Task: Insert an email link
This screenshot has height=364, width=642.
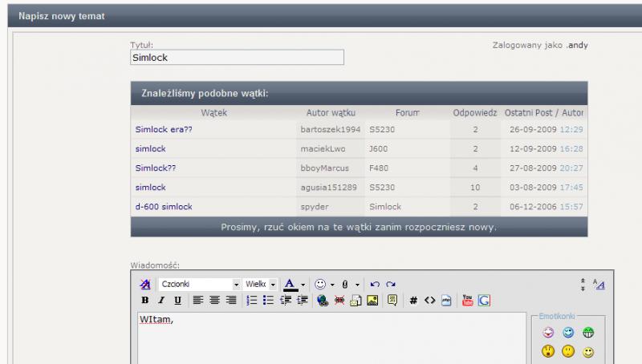Action: (356, 300)
